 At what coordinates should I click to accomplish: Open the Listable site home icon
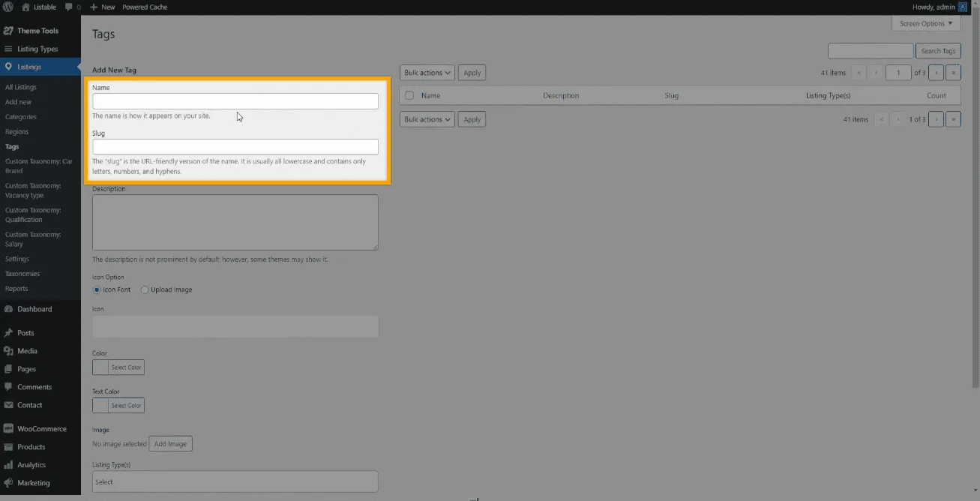(25, 7)
